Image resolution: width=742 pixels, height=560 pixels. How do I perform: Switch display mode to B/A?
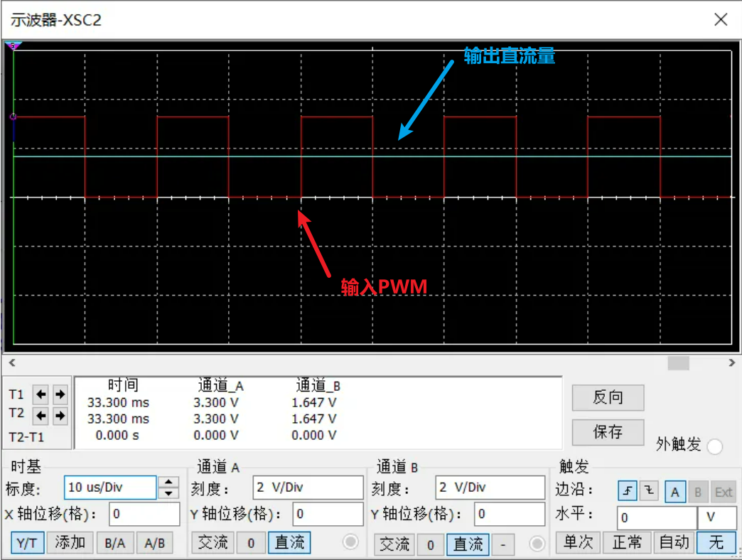tap(114, 543)
